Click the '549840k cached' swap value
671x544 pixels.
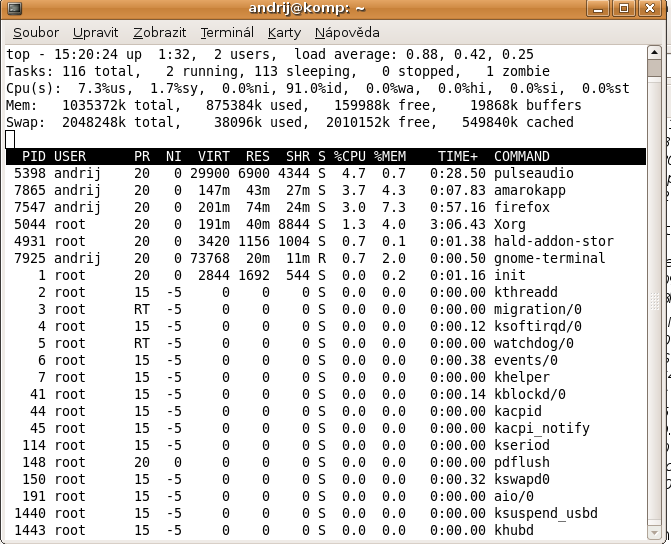[x=518, y=122]
